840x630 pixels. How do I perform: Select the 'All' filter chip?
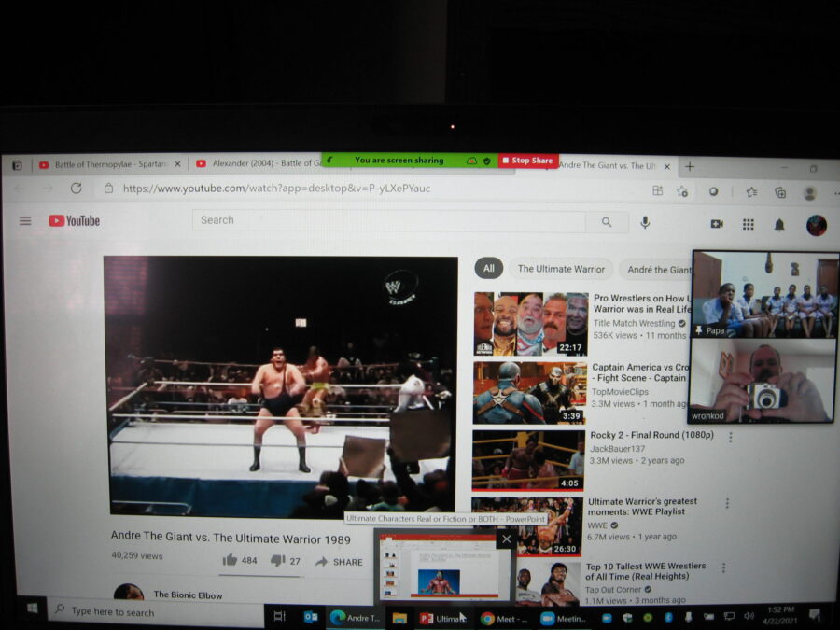tap(488, 269)
